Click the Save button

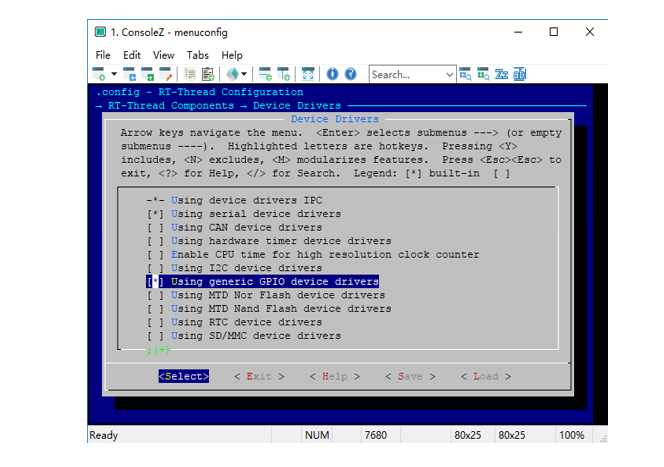(410, 376)
